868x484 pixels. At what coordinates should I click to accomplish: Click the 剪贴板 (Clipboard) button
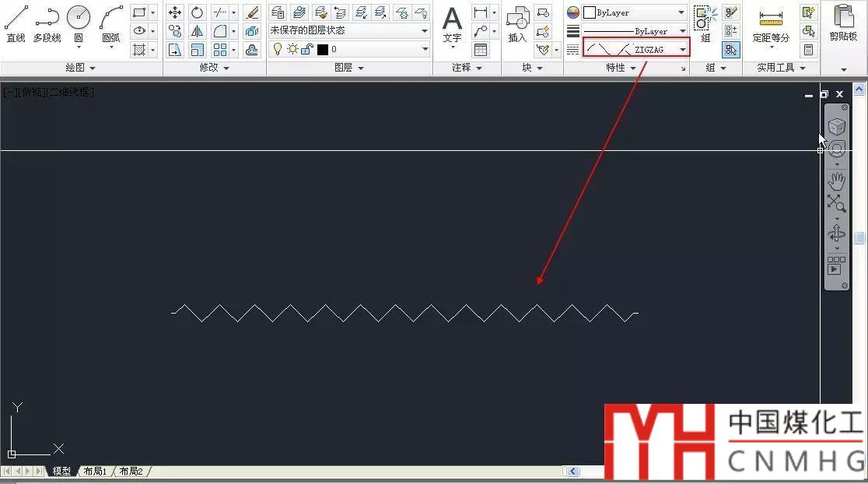[843, 23]
